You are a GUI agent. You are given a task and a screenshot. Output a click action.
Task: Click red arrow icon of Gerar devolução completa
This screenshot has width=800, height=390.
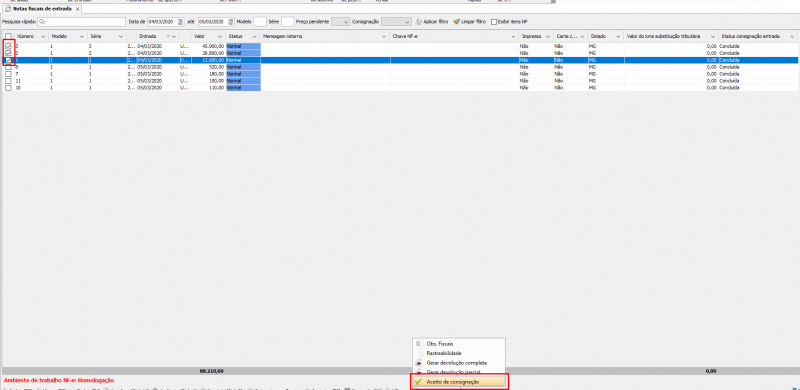point(418,362)
